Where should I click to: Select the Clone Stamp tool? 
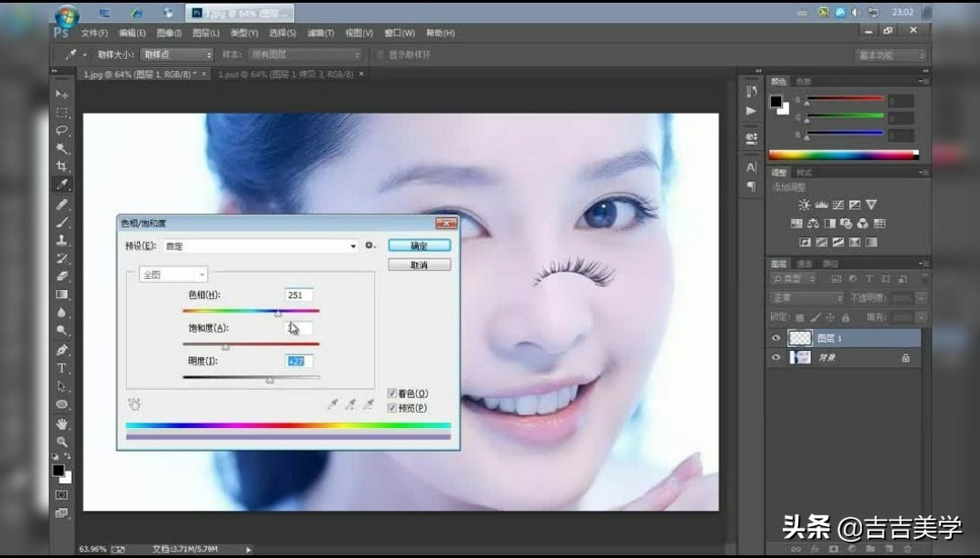tap(62, 240)
